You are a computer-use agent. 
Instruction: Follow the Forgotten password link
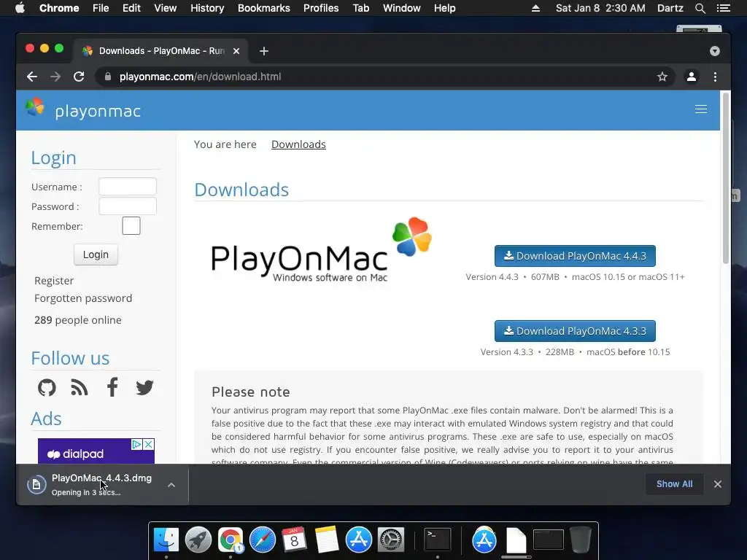point(83,298)
